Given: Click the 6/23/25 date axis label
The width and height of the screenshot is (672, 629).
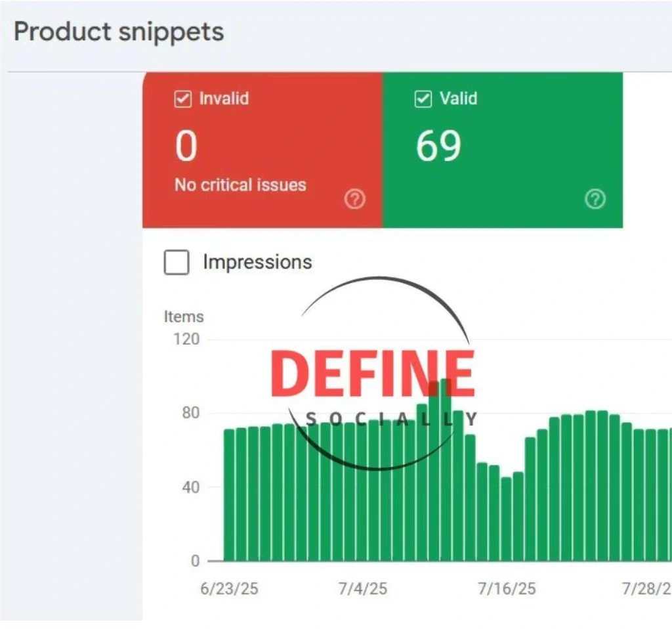Looking at the screenshot, I should click(229, 588).
